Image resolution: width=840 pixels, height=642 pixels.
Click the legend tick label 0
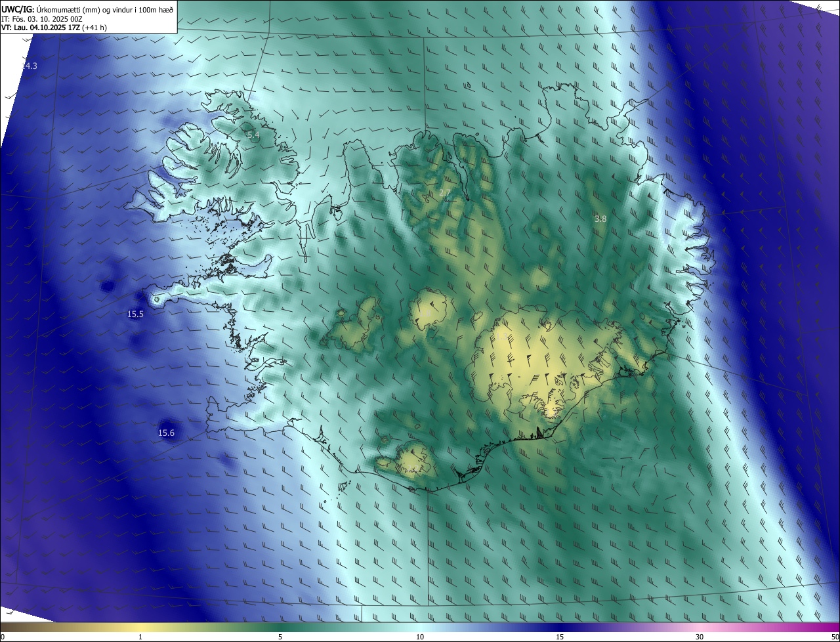pyautogui.click(x=3, y=637)
